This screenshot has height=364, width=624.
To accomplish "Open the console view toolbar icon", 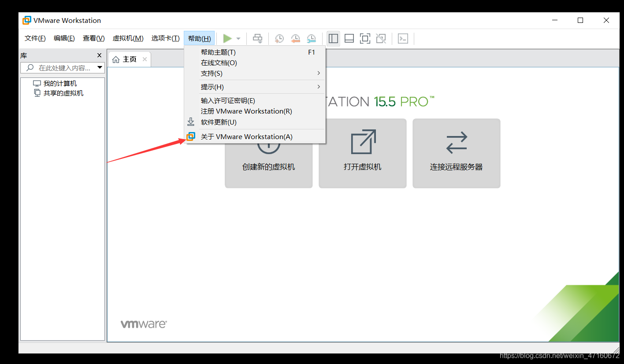I will pyautogui.click(x=403, y=39).
